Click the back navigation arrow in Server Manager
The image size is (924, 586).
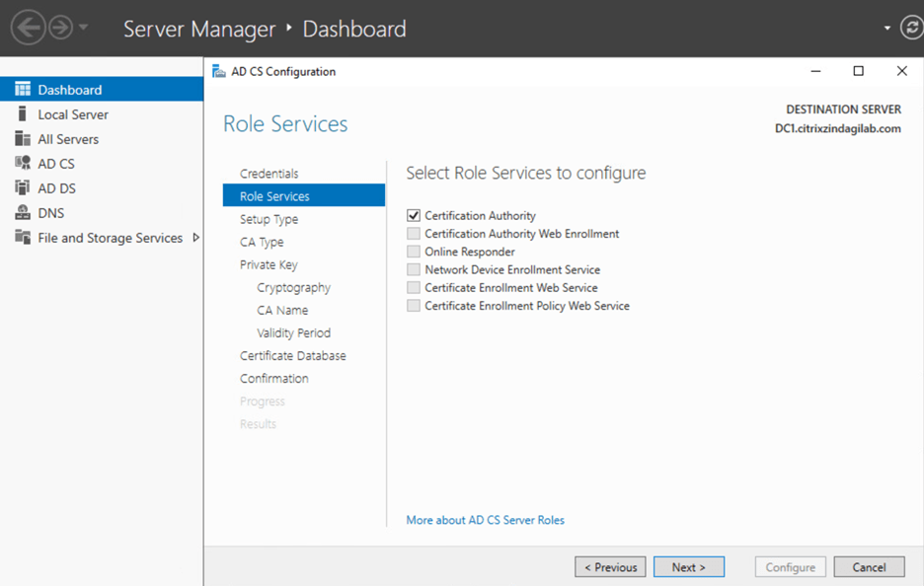point(28,27)
